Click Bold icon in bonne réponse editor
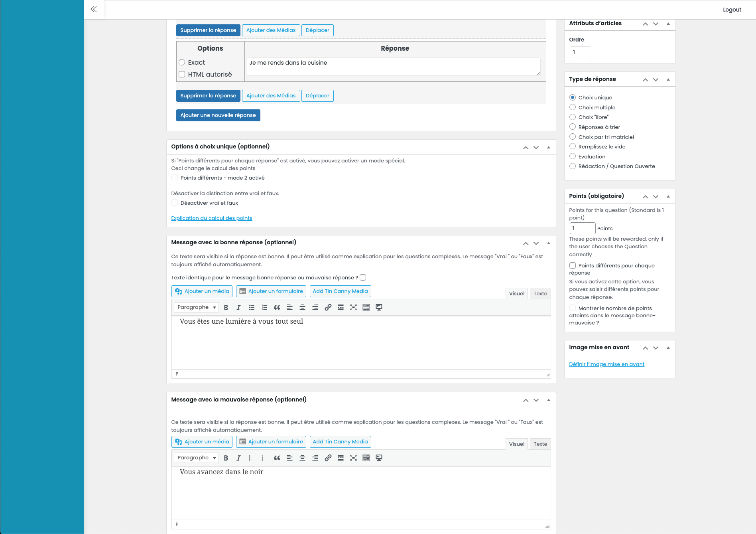756x534 pixels. [226, 307]
